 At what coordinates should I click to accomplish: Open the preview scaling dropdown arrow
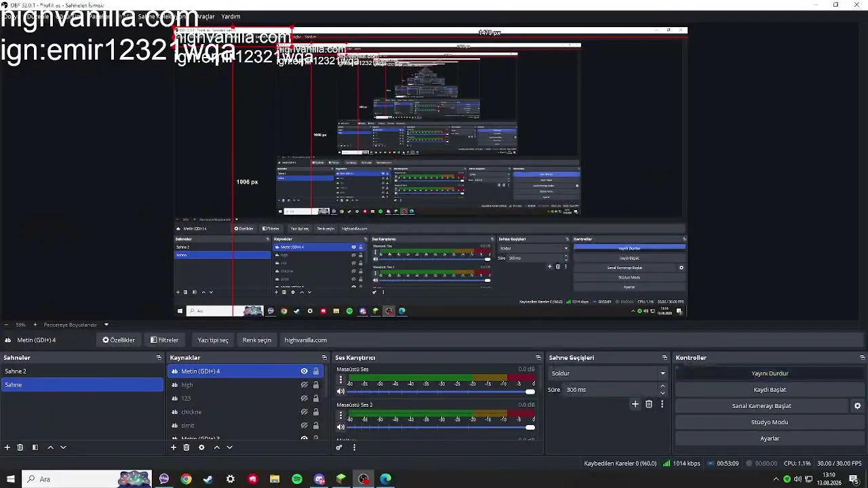tap(106, 325)
